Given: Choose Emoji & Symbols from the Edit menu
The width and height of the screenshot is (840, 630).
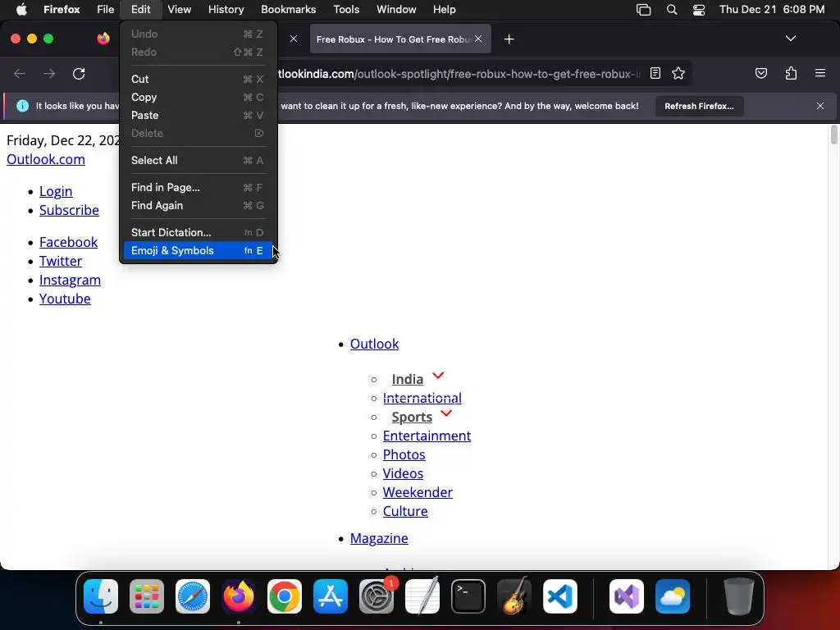Looking at the screenshot, I should pyautogui.click(x=198, y=251).
